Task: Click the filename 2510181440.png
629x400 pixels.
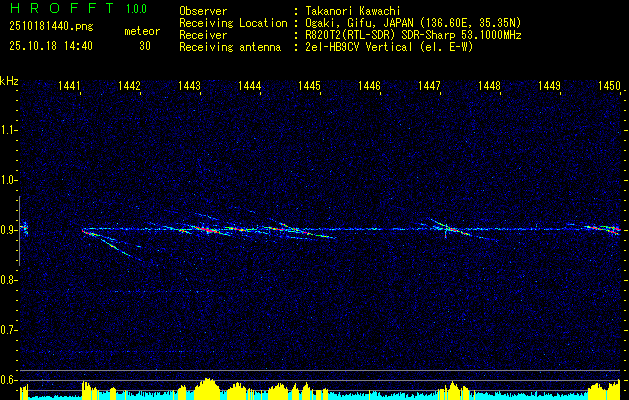Action: [x=51, y=27]
